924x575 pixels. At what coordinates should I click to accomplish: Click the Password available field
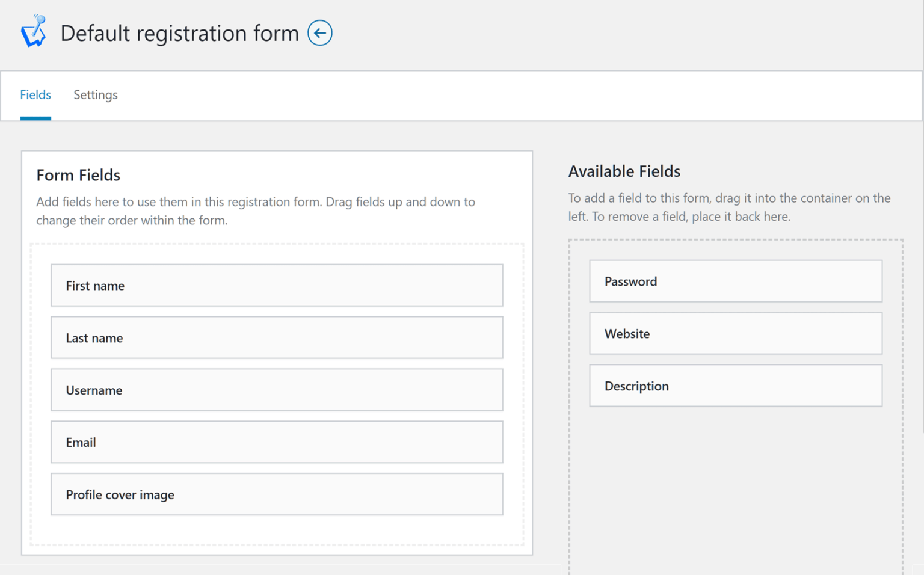[735, 281]
